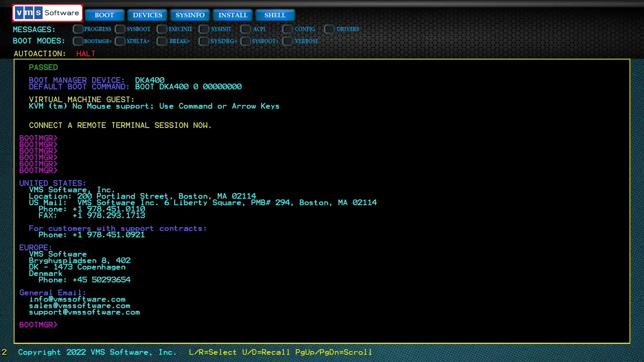Click the HALT autoaction value
This screenshot has height=362, width=644.
pos(86,53)
